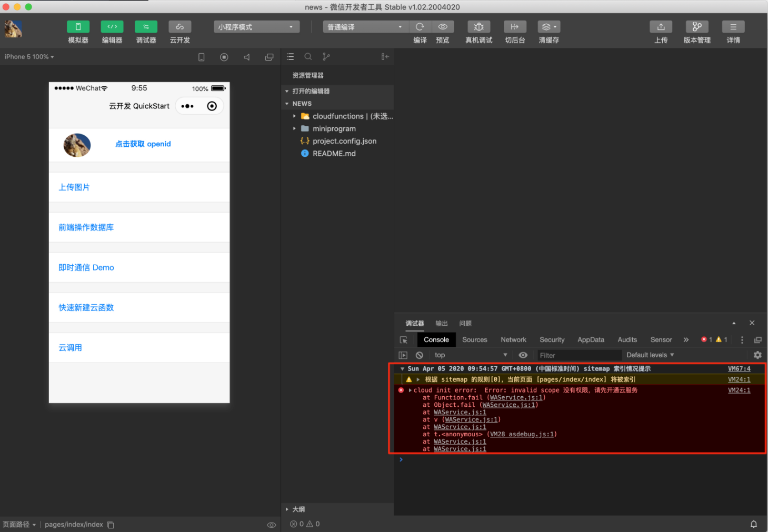Viewport: 768px width, 532px height.
Task: Show the file list explorer icon
Action: click(x=290, y=56)
